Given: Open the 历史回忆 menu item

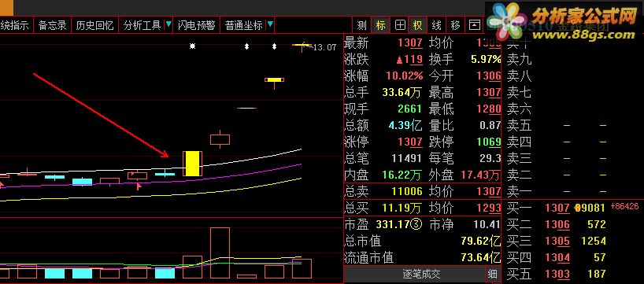Looking at the screenshot, I should point(94,25).
